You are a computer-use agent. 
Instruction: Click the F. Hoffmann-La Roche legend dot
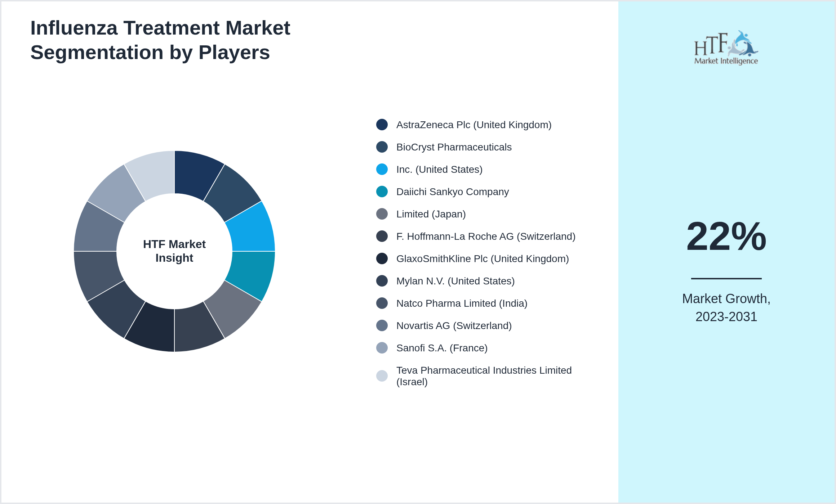coord(382,236)
